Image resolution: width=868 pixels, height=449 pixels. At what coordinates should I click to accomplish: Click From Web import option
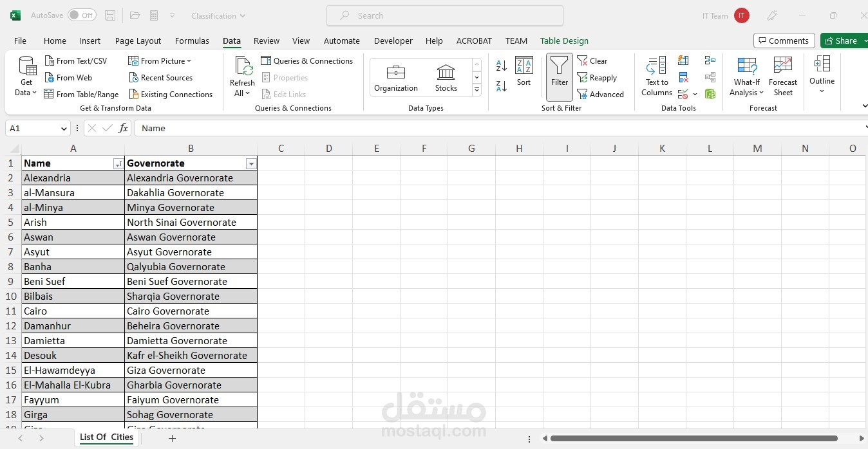point(68,77)
